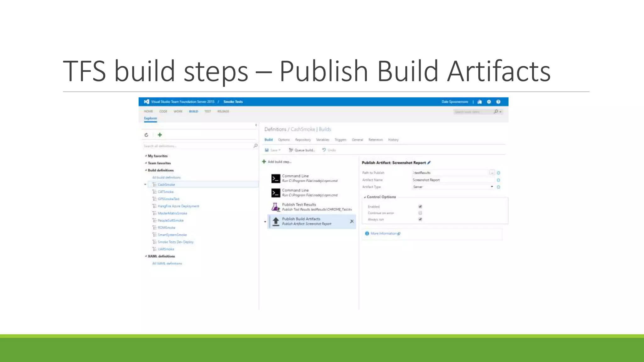Screen dimensions: 644x362
Task: Open the search work items dropdown arrow
Action: (x=500, y=112)
